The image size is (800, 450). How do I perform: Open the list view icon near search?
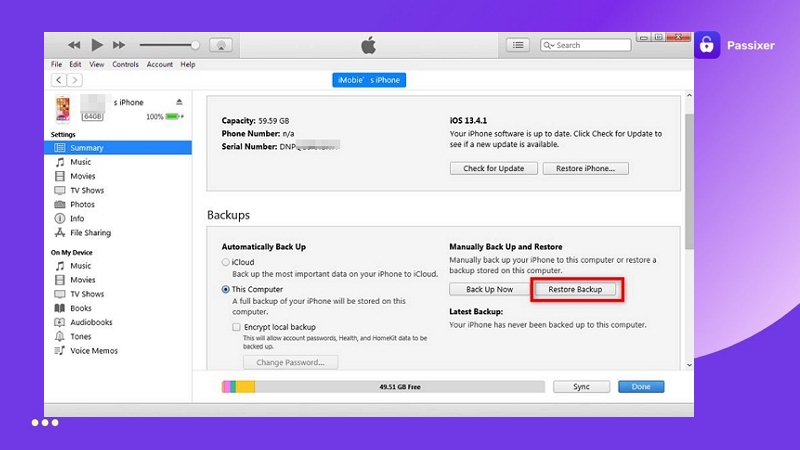(517, 45)
